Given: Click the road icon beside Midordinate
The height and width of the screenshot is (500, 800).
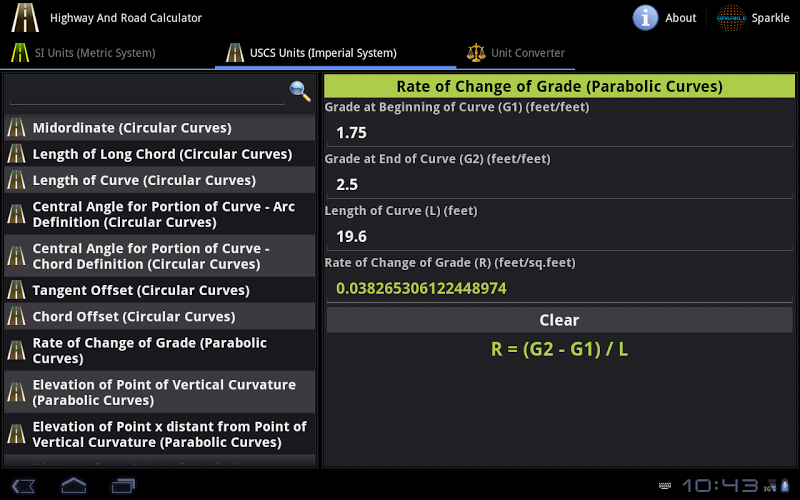Looking at the screenshot, I should point(16,128).
